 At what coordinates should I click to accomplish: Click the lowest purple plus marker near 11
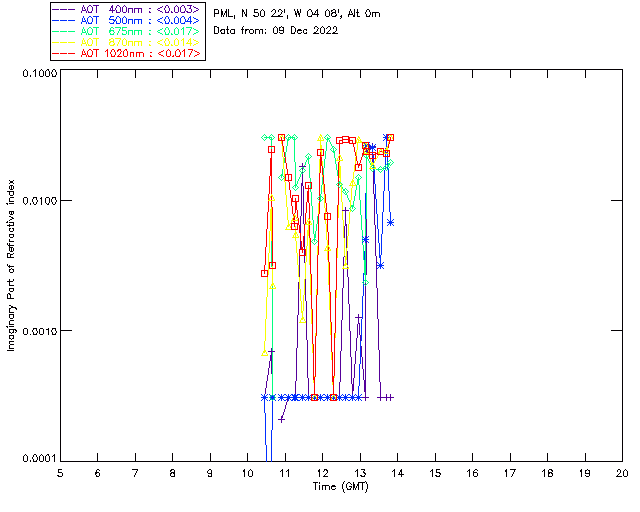(x=281, y=419)
